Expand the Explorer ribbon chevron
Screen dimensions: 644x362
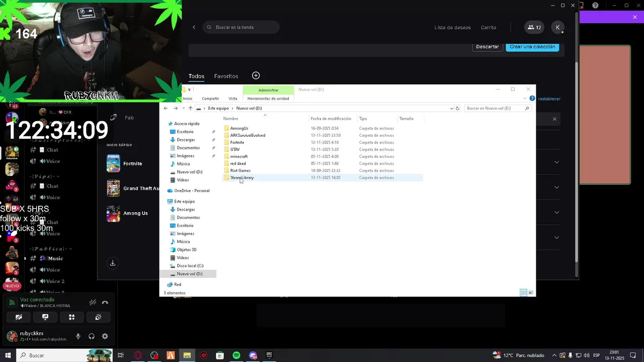point(525,99)
